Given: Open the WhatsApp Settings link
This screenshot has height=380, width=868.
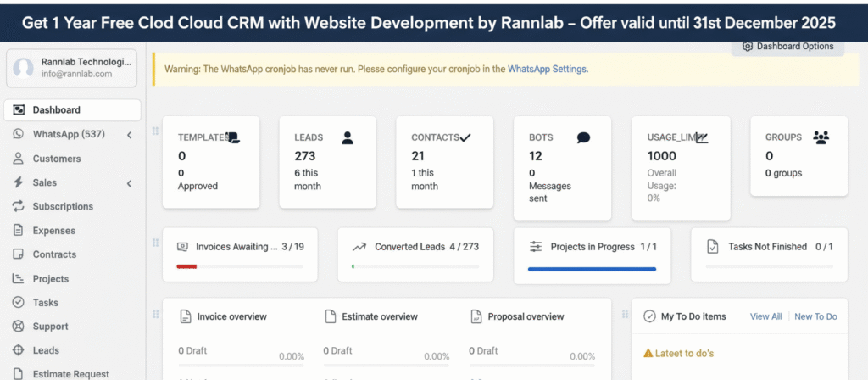Looking at the screenshot, I should 547,69.
